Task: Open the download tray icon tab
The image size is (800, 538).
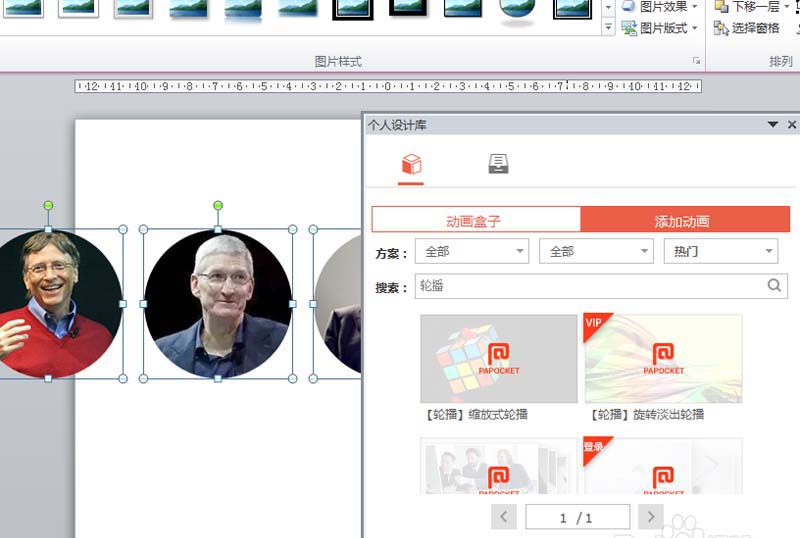Action: point(498,163)
